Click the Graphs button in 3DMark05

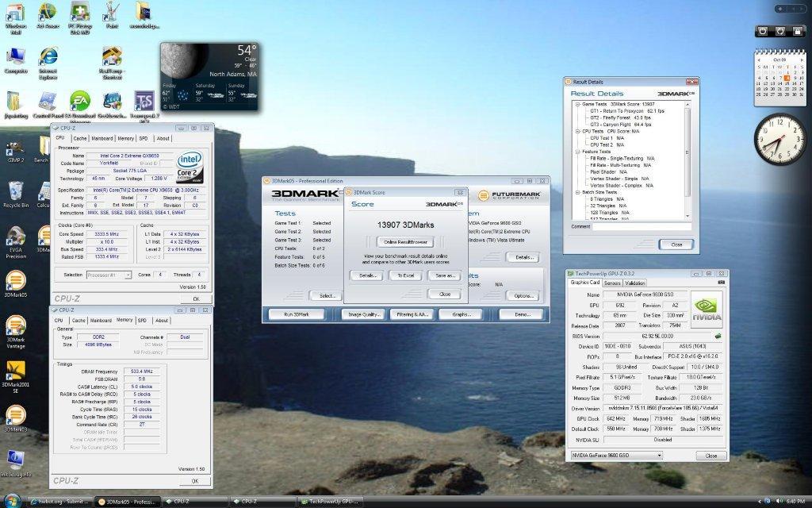(x=461, y=314)
